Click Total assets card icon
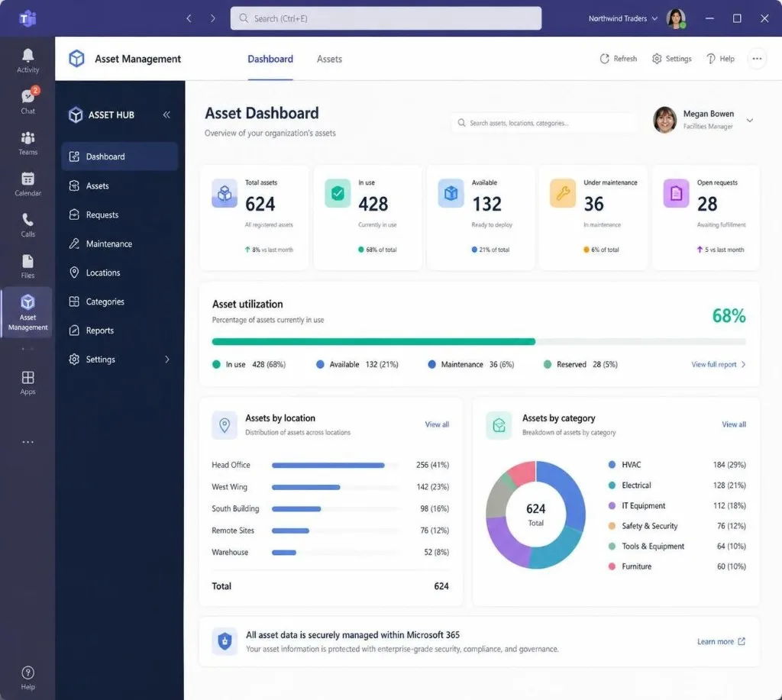This screenshot has width=782, height=700. [x=225, y=193]
